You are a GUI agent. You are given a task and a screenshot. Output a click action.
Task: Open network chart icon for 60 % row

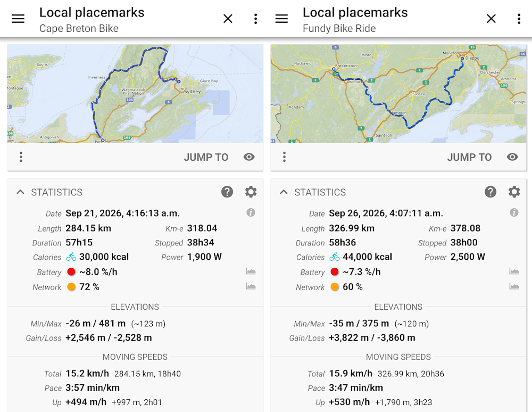click(x=514, y=286)
